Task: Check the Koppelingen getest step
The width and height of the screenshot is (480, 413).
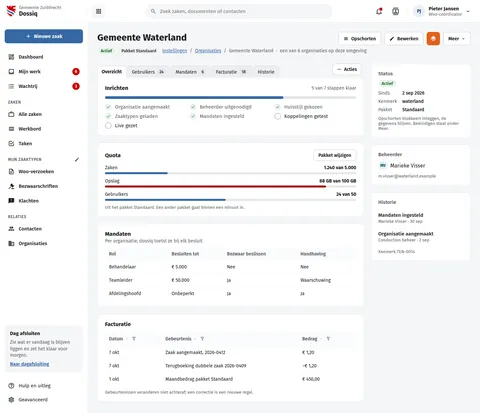Action: point(277,116)
